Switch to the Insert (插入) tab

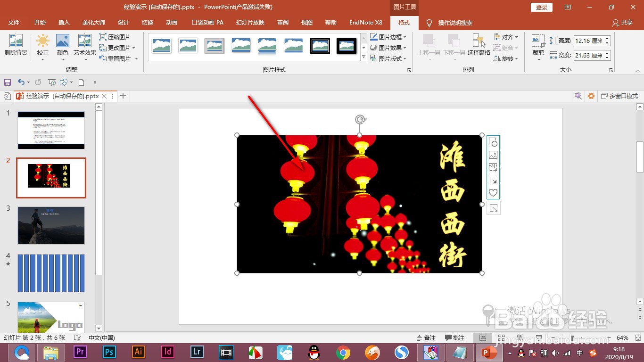click(64, 23)
